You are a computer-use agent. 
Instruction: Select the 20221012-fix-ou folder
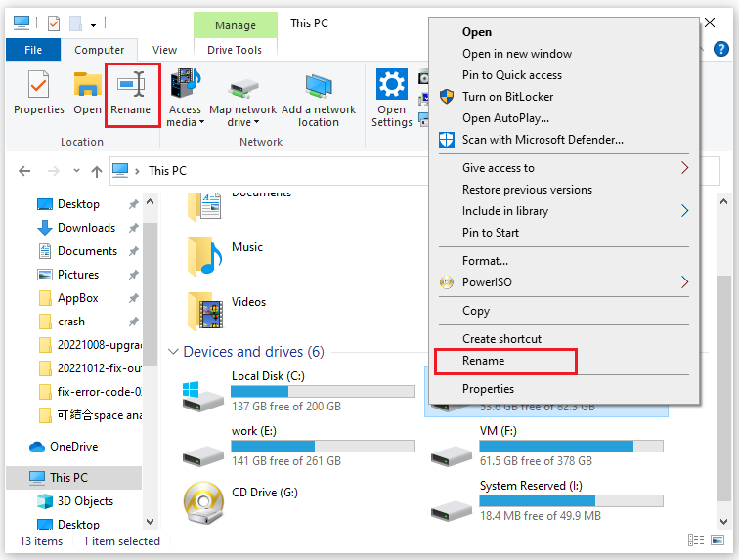click(x=90, y=368)
